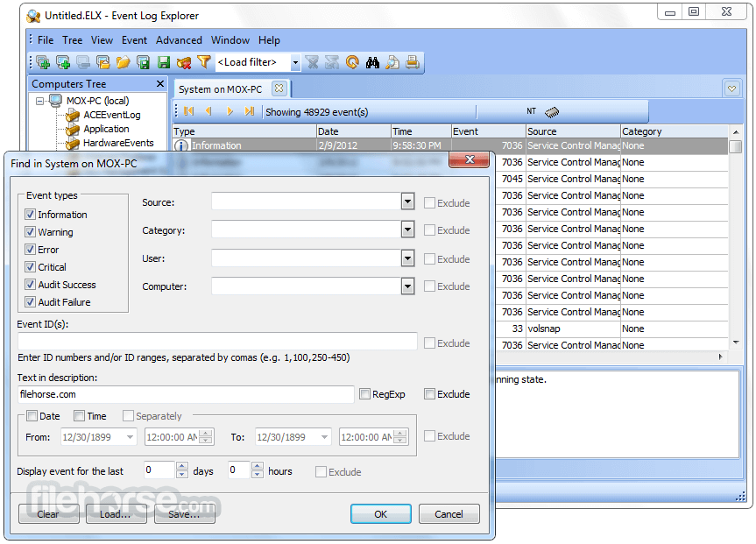Open the Computer dropdown
This screenshot has height=544, width=756.
point(408,286)
